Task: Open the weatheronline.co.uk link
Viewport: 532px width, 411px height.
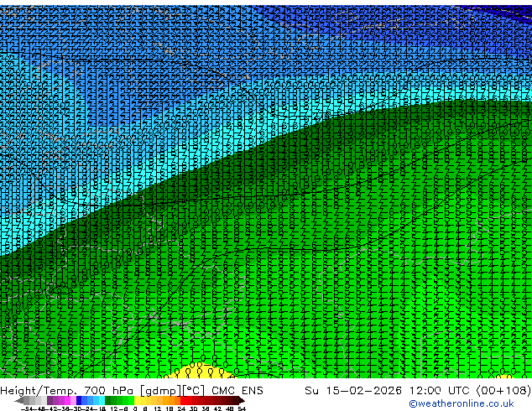Action: (462, 403)
